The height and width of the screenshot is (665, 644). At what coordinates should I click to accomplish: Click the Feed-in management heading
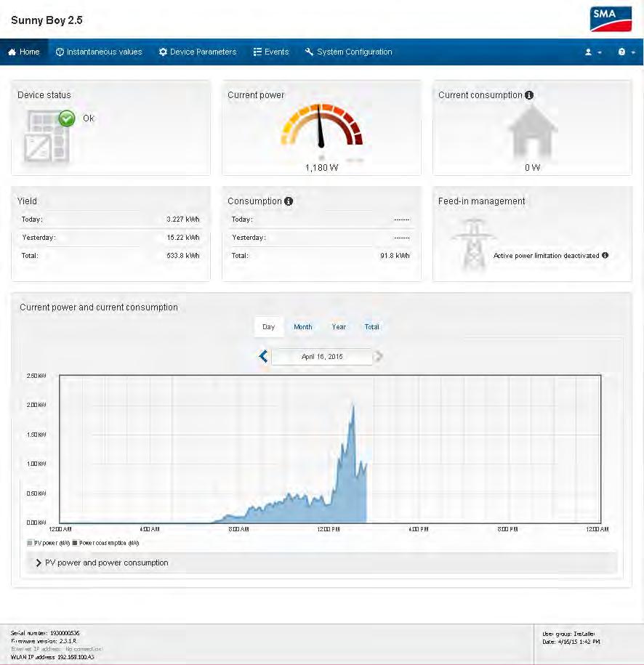[x=481, y=201]
